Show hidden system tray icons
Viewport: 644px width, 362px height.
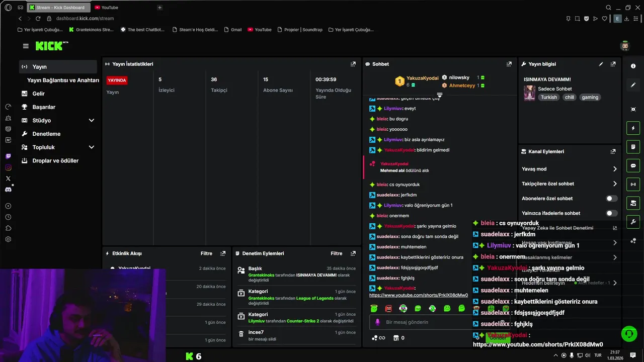555,355
